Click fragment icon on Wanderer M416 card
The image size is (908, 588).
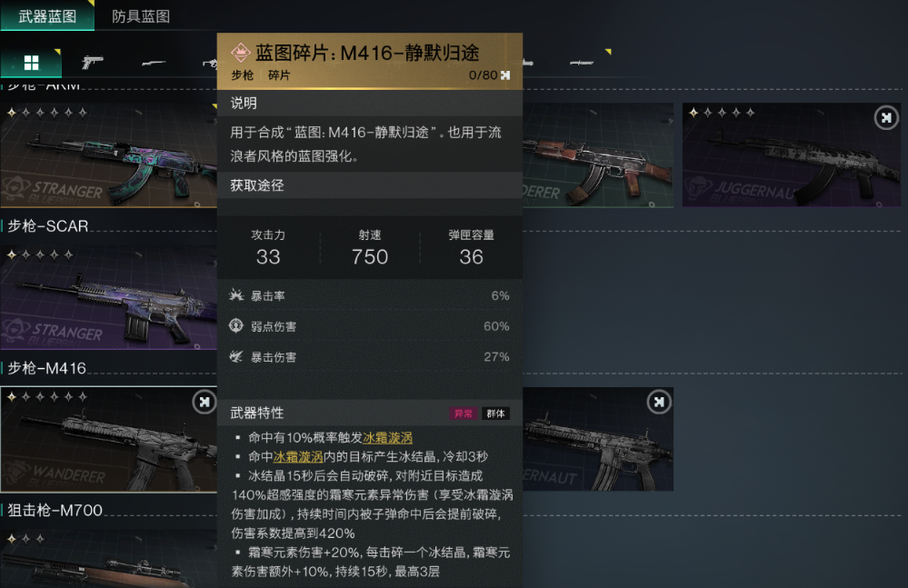point(204,402)
